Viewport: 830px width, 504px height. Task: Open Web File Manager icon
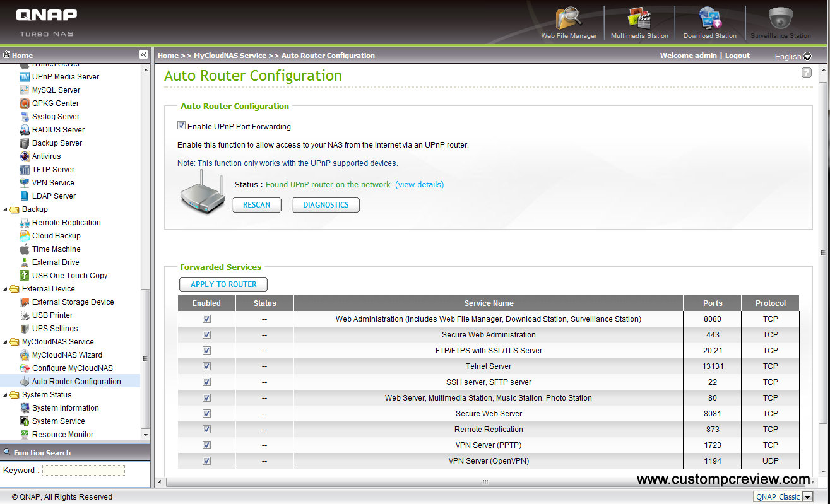tap(569, 19)
